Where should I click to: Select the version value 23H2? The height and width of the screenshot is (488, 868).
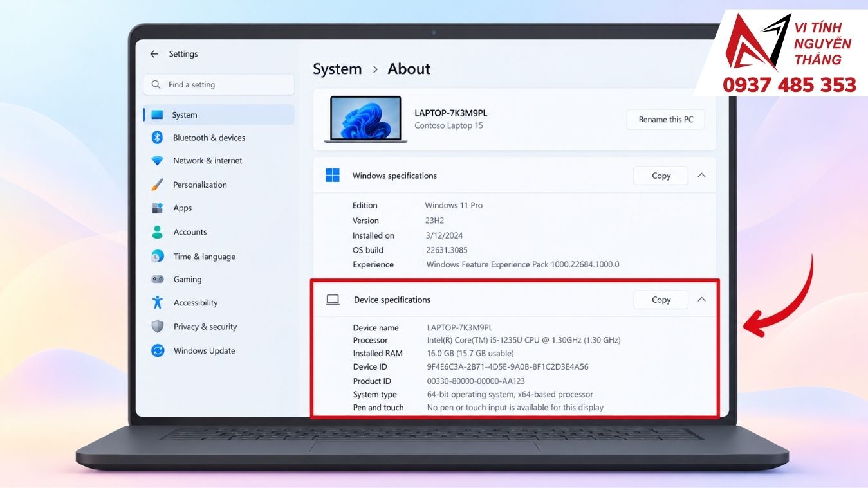[434, 221]
